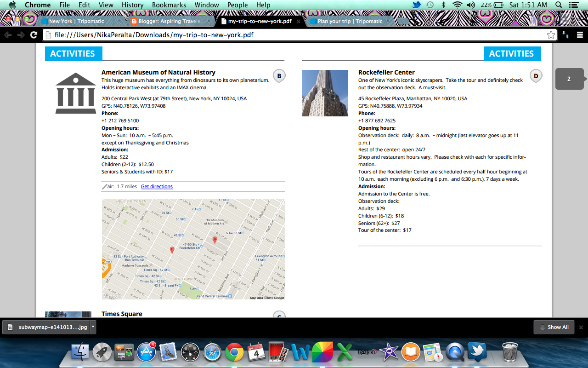The height and width of the screenshot is (368, 588).
Task: Open the Apple menu
Action: [x=12, y=5]
